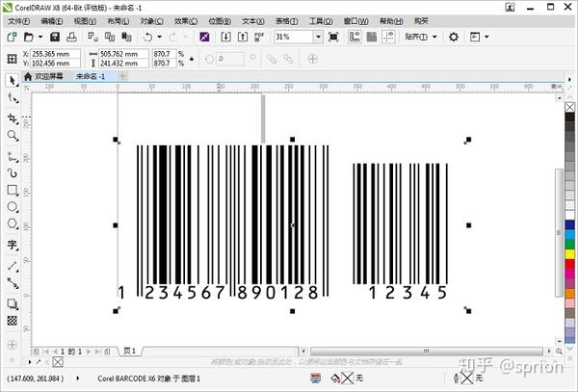Select the Transparency checkerboard tool

(13, 321)
